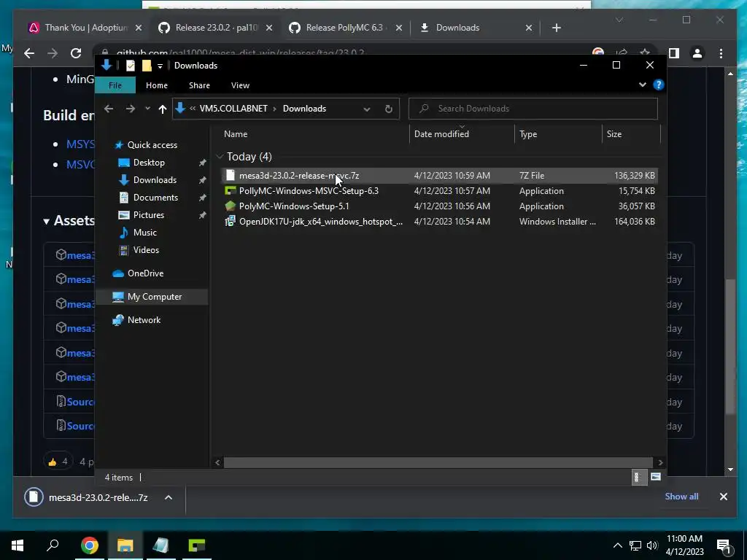Open Chrome side panel icon
This screenshot has height=560, width=747.
pyautogui.click(x=673, y=53)
